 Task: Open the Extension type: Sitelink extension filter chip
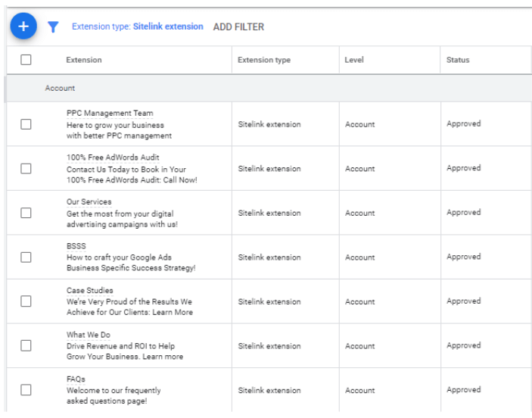138,27
